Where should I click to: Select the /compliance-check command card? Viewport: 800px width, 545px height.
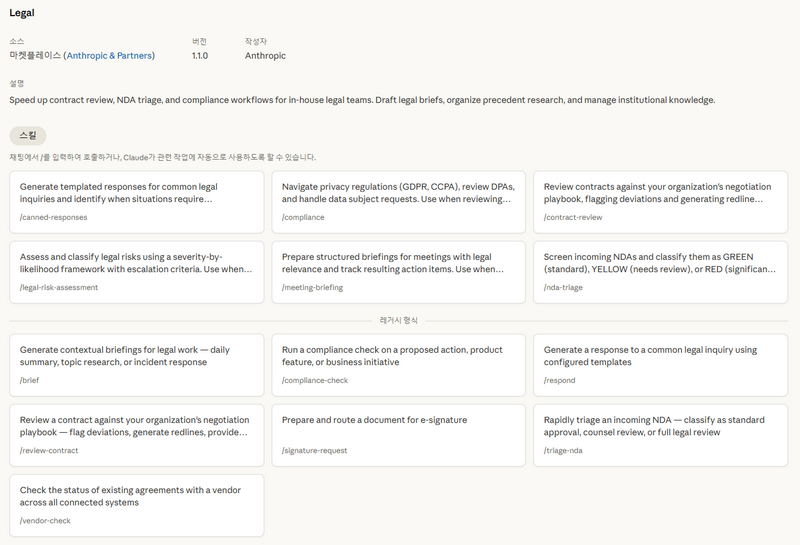pyautogui.click(x=398, y=365)
